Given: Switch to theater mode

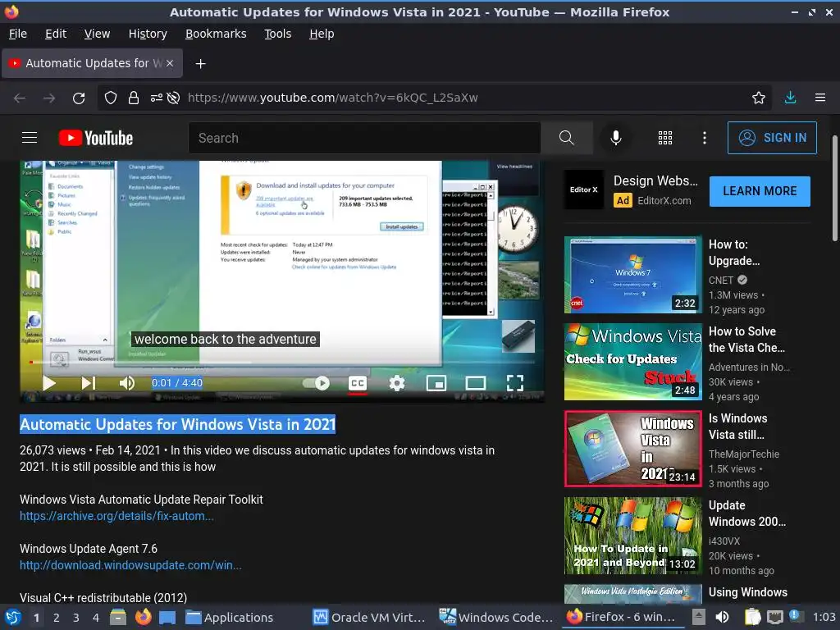Looking at the screenshot, I should point(476,383).
